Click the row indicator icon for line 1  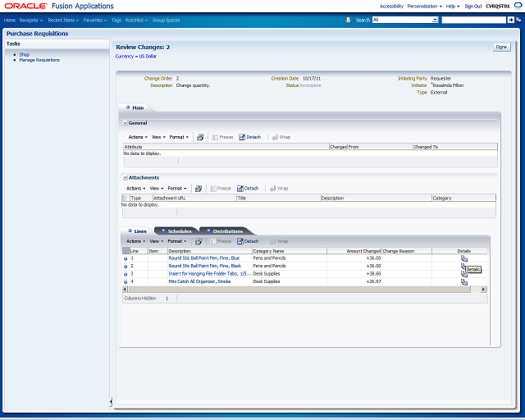[x=126, y=258]
